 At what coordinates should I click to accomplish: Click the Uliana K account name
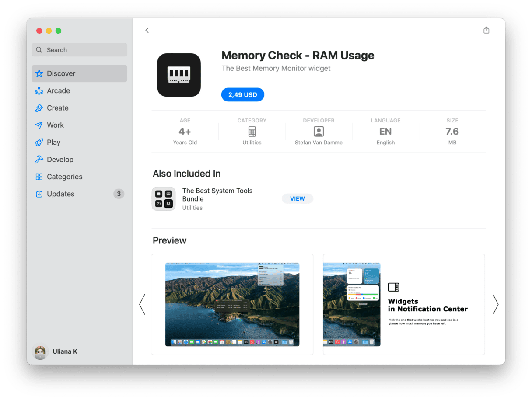65,351
